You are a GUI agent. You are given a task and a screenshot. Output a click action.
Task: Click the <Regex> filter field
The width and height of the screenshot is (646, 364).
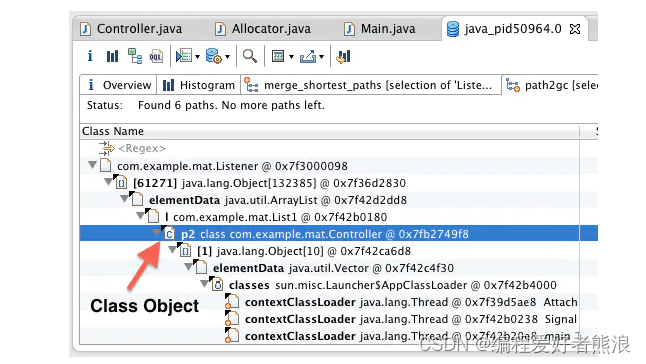coord(142,148)
